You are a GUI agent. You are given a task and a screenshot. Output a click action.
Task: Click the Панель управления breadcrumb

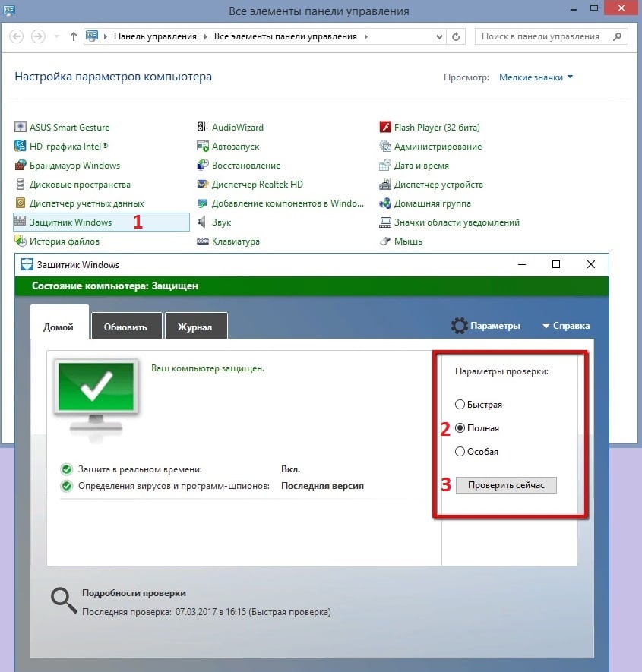click(155, 37)
